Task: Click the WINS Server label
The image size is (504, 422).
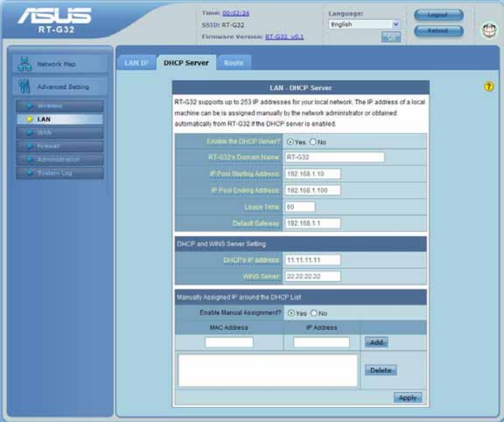Action: point(261,276)
